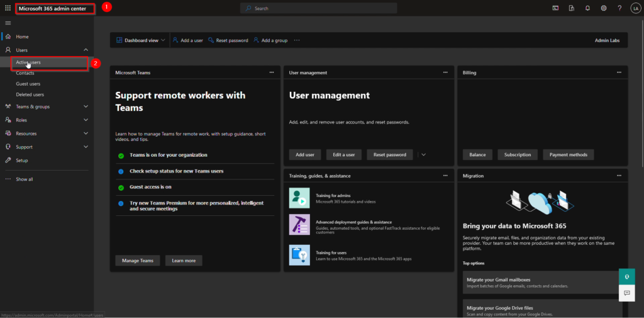
Task: Click Reset password button in User management
Action: pyautogui.click(x=390, y=155)
